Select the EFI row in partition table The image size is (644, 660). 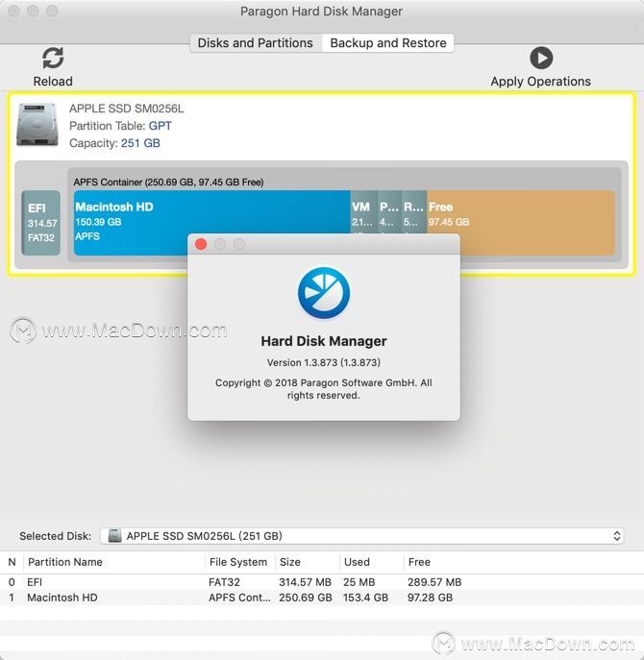tap(322, 582)
